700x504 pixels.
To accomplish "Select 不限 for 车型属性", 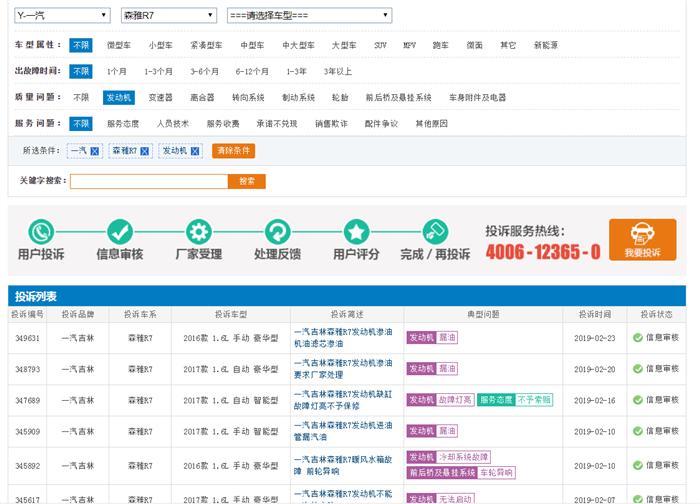I will 81,45.
